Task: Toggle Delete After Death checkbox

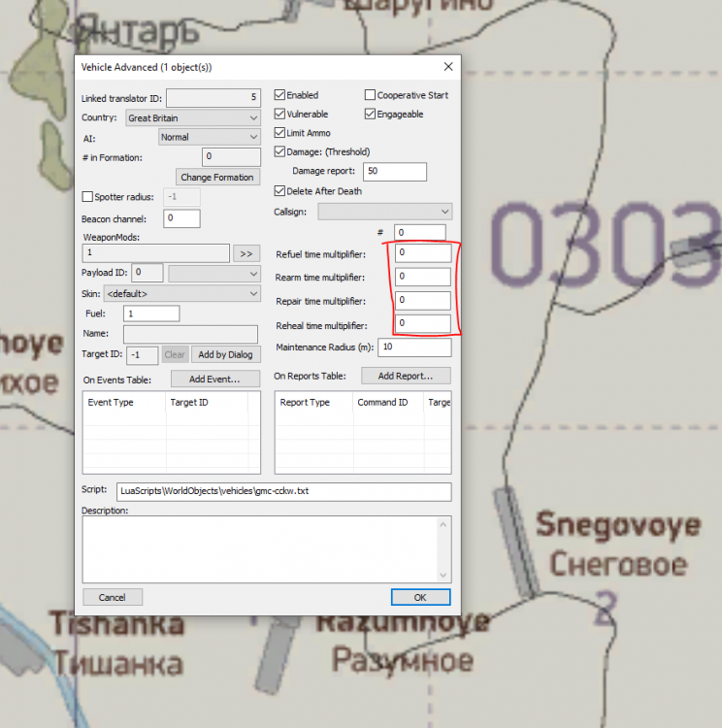Action: (x=280, y=190)
